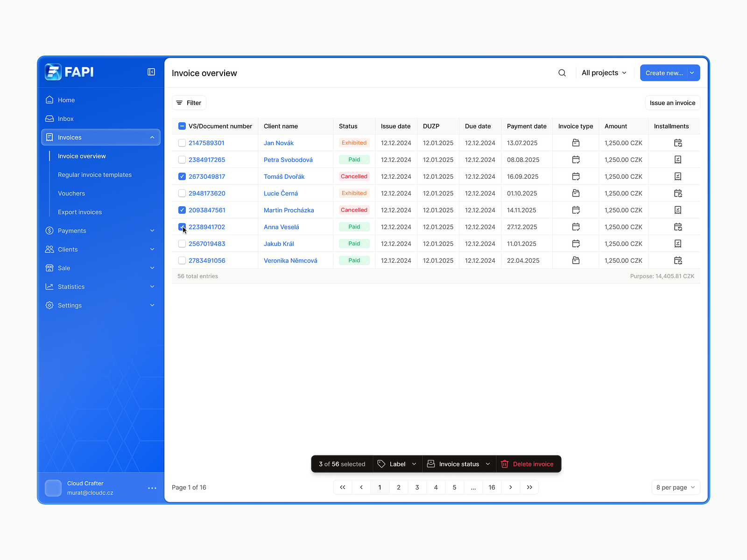Viewport: 747px width, 560px height.
Task: Open invoice 2384917265 link
Action: 206,160
